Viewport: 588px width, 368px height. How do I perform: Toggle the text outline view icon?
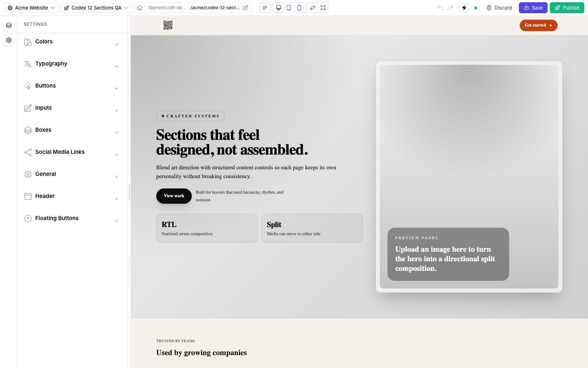coord(265,8)
